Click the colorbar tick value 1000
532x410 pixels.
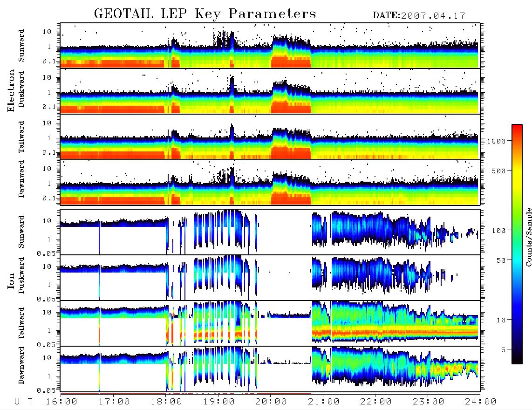(x=496, y=141)
